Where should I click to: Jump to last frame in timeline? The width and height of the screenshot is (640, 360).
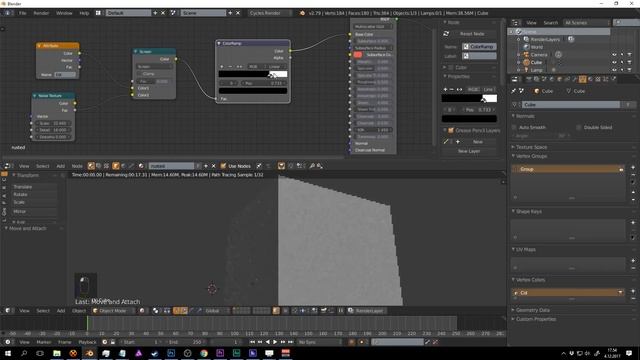291,342
